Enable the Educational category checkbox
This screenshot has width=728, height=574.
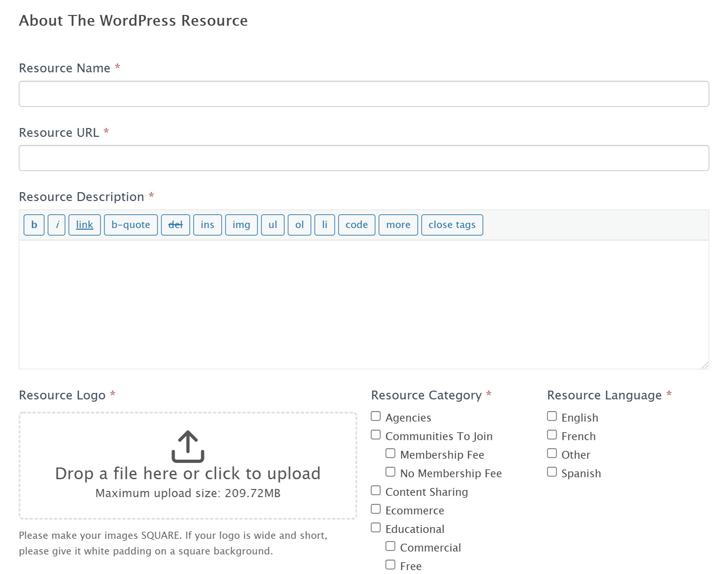[376, 528]
